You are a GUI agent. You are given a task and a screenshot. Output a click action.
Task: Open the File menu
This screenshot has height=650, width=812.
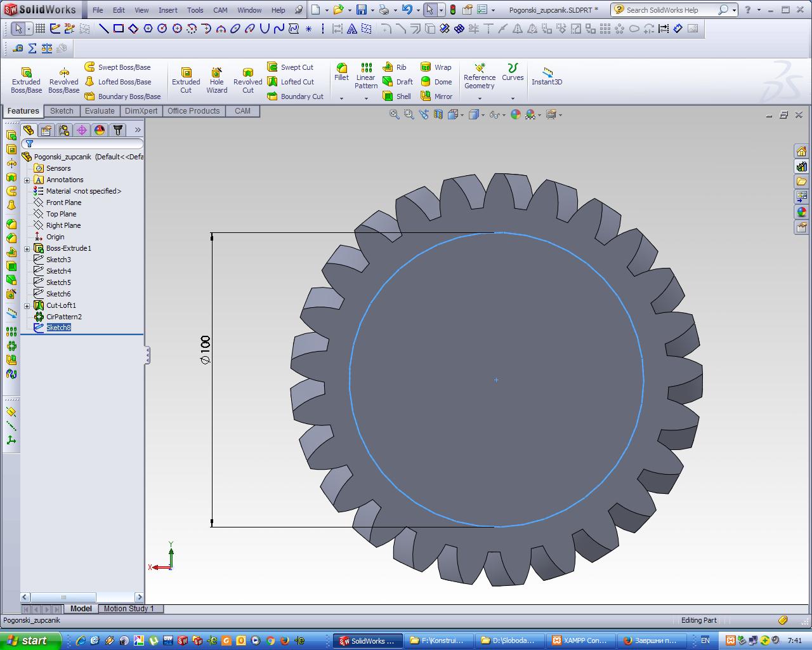tap(98, 10)
